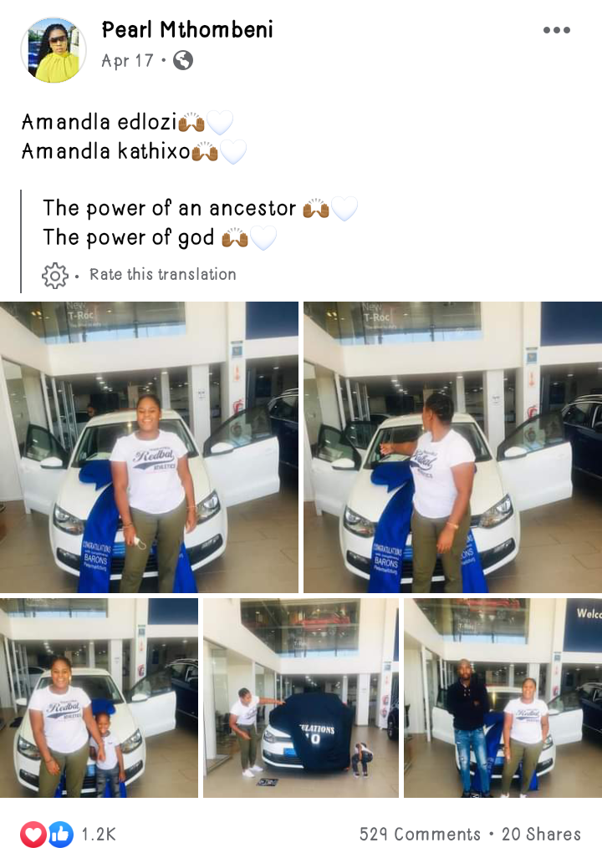The image size is (602, 868).
Task: Open photo of woman with child by car
Action: click(x=99, y=698)
